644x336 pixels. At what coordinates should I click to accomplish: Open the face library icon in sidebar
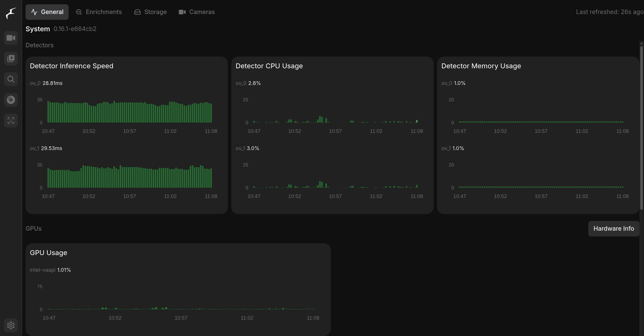point(11,121)
